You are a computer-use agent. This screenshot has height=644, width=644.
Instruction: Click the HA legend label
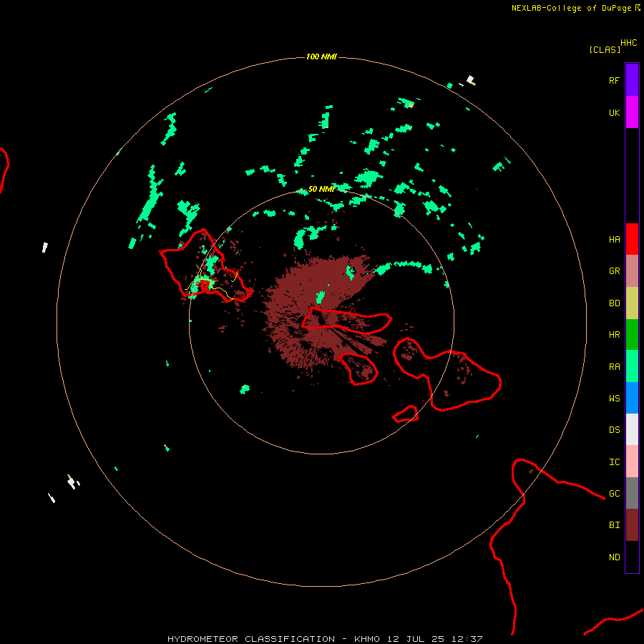pyautogui.click(x=614, y=239)
